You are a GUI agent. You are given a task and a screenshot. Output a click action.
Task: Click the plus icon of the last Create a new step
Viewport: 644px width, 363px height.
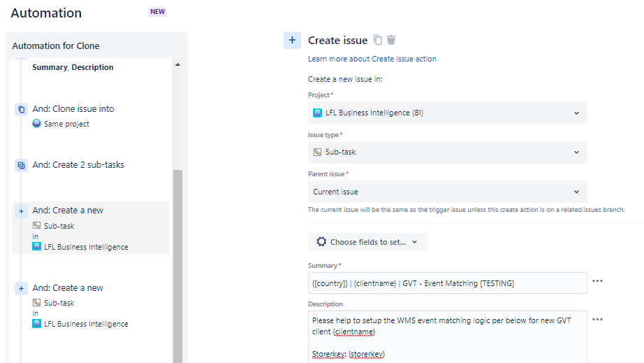click(22, 289)
